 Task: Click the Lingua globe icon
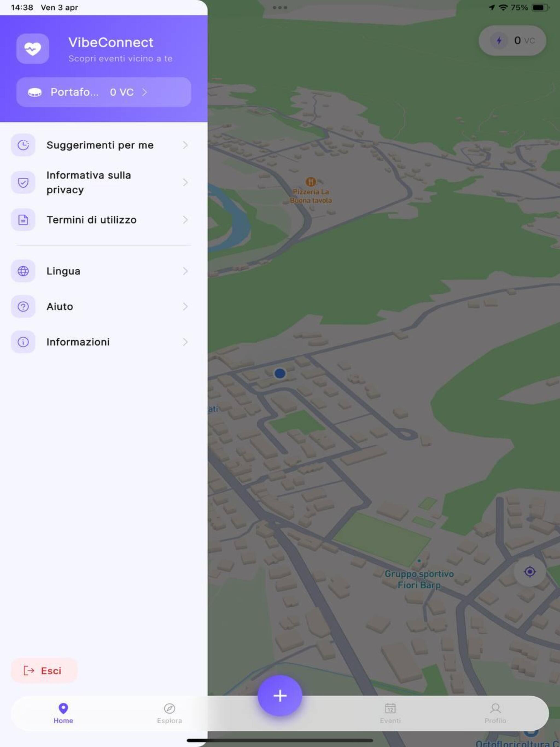pyautogui.click(x=23, y=271)
